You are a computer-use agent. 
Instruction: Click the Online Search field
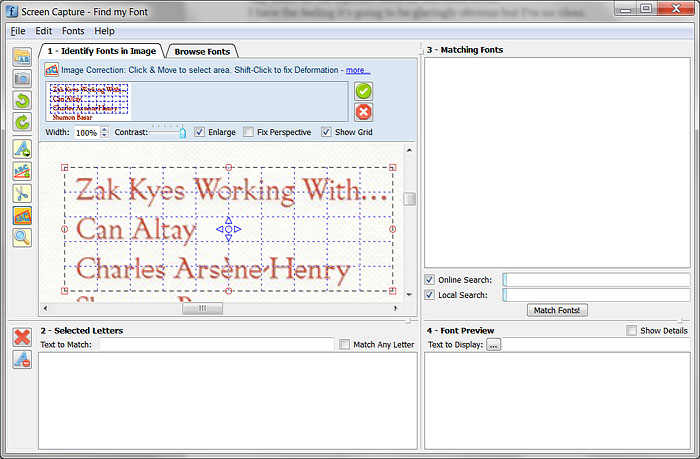pyautogui.click(x=597, y=280)
